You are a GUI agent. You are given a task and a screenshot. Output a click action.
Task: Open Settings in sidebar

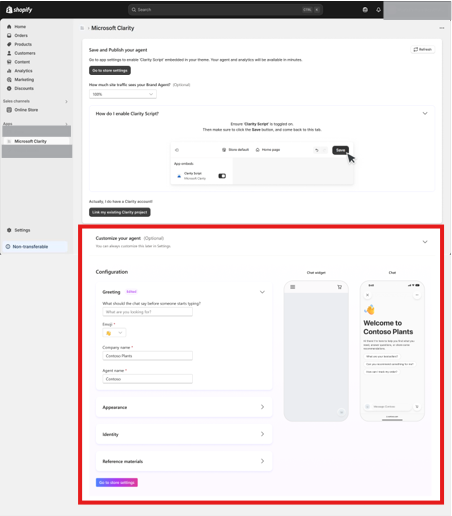[x=22, y=230]
